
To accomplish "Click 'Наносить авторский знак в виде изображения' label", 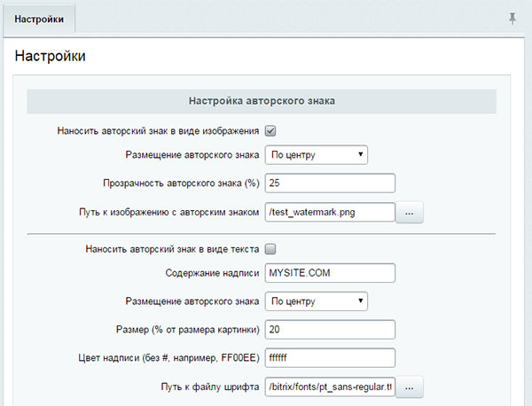I will pyautogui.click(x=157, y=130).
